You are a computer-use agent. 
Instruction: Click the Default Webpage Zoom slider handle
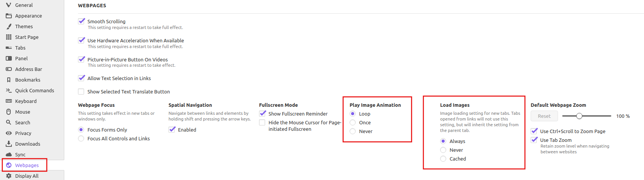[x=579, y=116]
